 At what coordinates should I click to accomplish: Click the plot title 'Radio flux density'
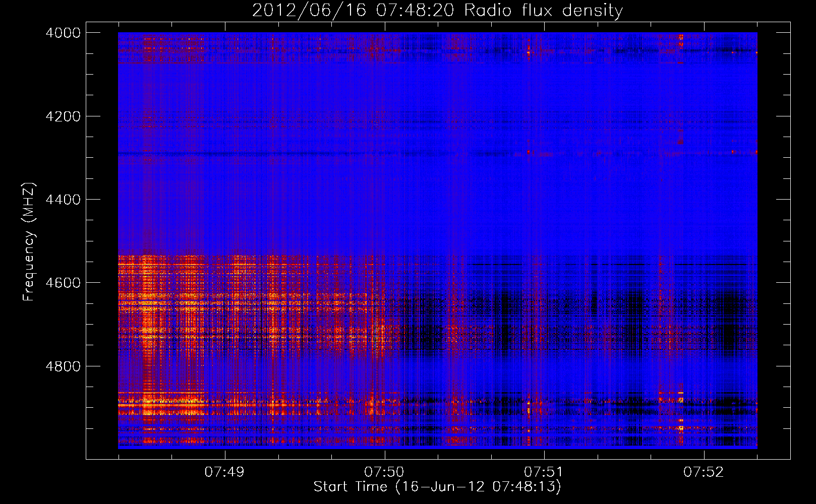543,11
